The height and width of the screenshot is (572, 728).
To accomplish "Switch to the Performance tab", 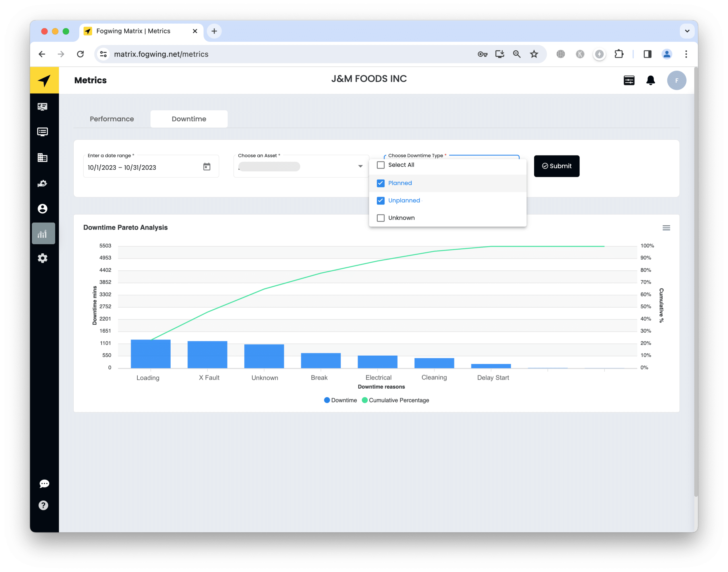I will (x=112, y=119).
